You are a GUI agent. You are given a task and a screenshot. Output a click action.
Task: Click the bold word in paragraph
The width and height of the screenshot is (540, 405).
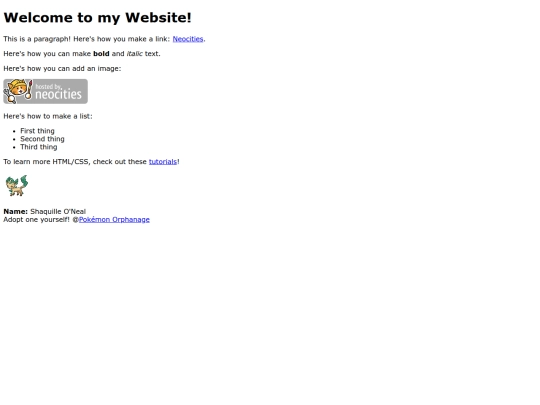click(101, 54)
